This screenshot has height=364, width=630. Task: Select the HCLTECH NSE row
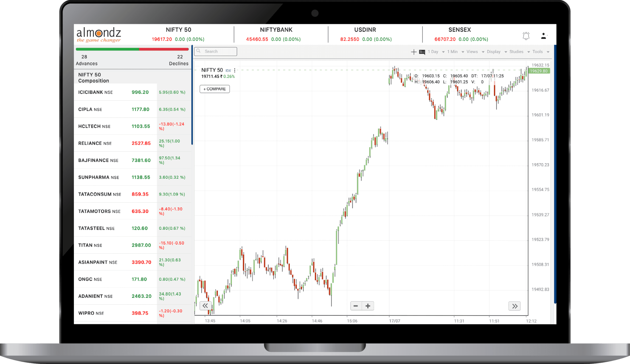click(x=133, y=126)
